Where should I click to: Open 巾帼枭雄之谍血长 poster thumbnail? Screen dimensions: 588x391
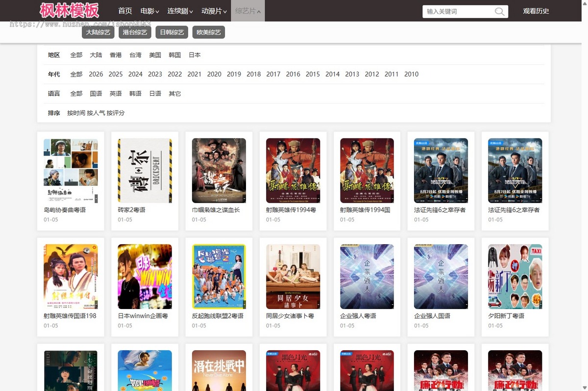(219, 171)
